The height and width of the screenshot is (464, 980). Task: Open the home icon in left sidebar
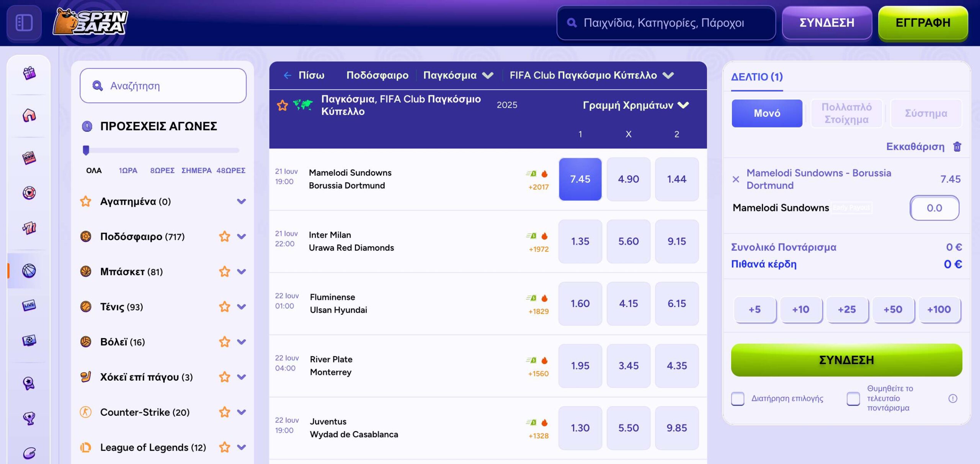(x=29, y=115)
